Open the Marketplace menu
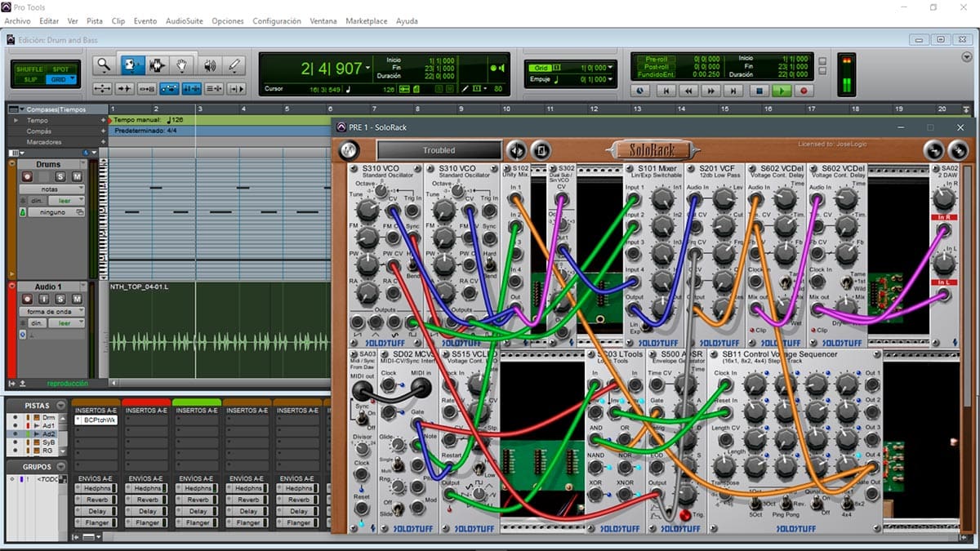The width and height of the screenshot is (980, 551). (367, 20)
